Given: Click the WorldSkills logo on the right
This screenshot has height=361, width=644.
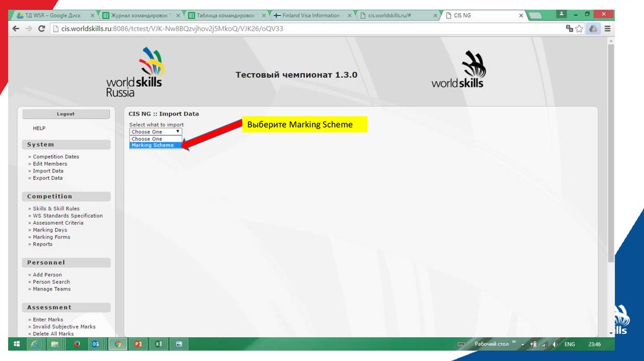Looking at the screenshot, I should [458, 69].
